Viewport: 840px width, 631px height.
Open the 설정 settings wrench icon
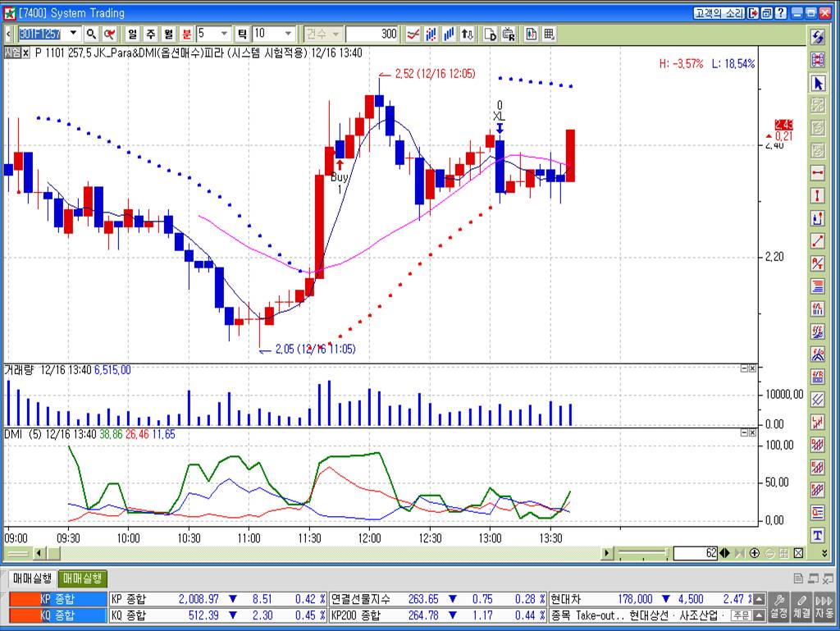coord(778,607)
